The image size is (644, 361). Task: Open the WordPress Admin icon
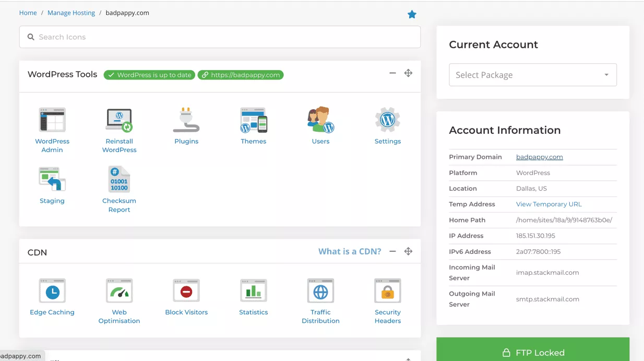coord(52,120)
